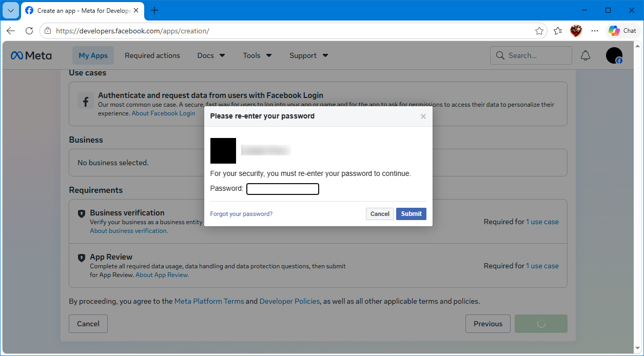The width and height of the screenshot is (644, 356).
Task: Open the tab actions dropdown
Action: [10, 10]
